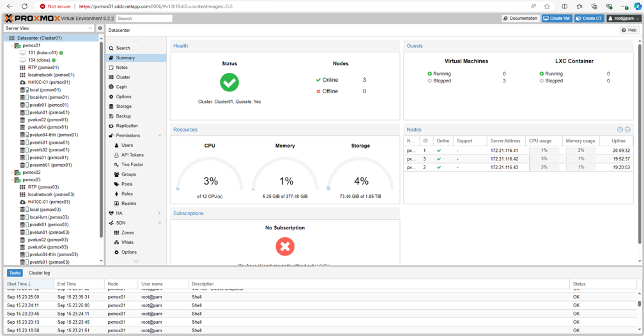Click the Server View gear icon
Screen dimensions: 644x336
click(100, 28)
